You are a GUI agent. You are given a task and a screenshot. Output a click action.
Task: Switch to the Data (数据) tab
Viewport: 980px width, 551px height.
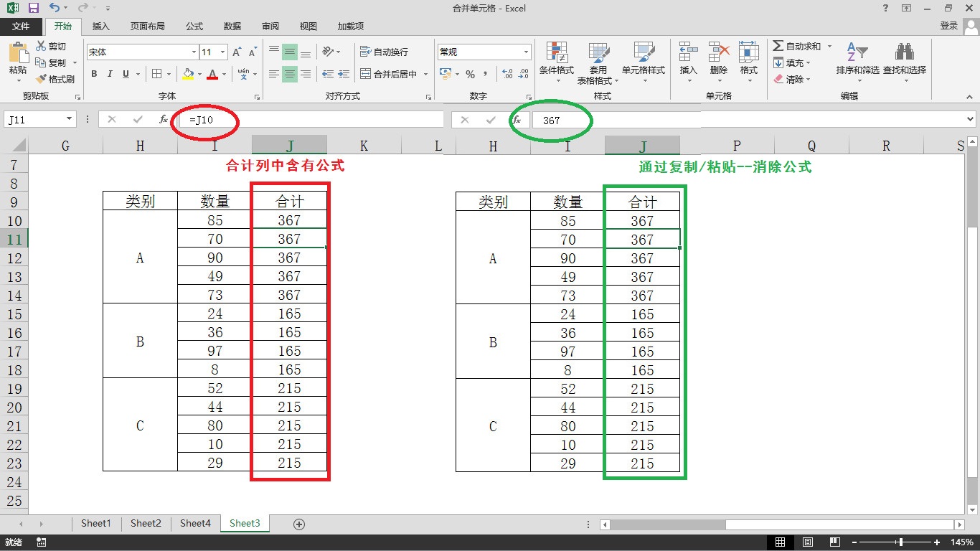tap(232, 26)
